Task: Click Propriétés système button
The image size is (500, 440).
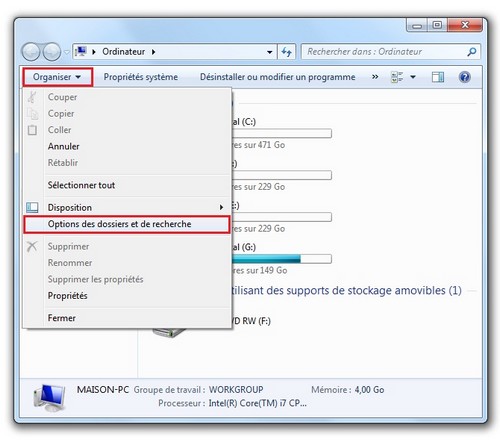Action: (141, 77)
